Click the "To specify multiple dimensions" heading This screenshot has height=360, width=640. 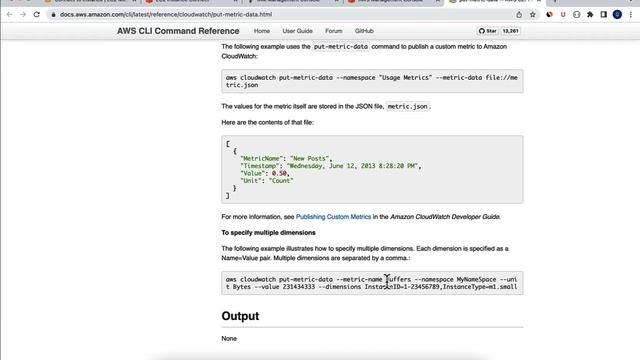pos(268,233)
